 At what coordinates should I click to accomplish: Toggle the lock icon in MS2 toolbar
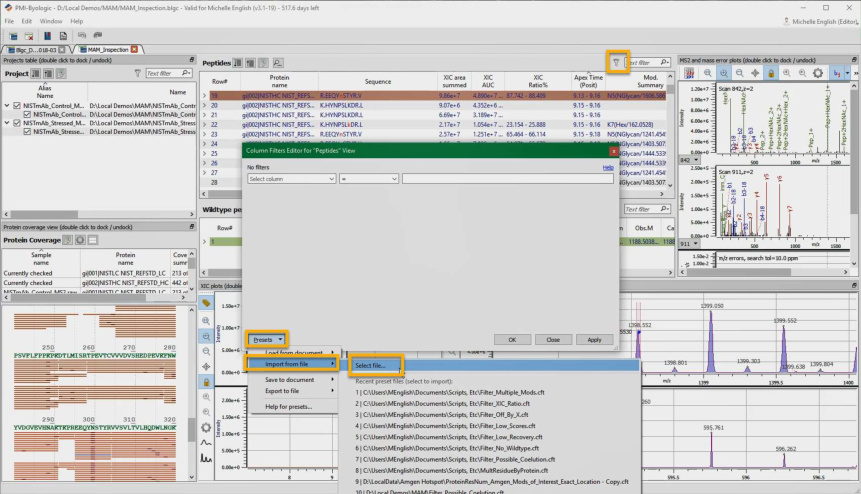(771, 73)
